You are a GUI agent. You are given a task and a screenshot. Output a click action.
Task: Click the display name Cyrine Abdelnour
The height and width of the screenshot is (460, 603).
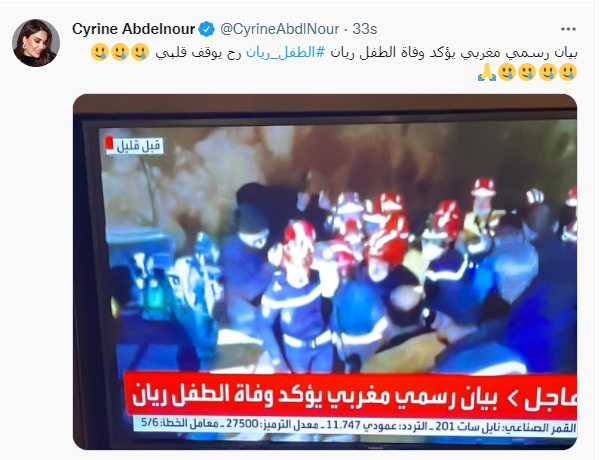(x=133, y=29)
